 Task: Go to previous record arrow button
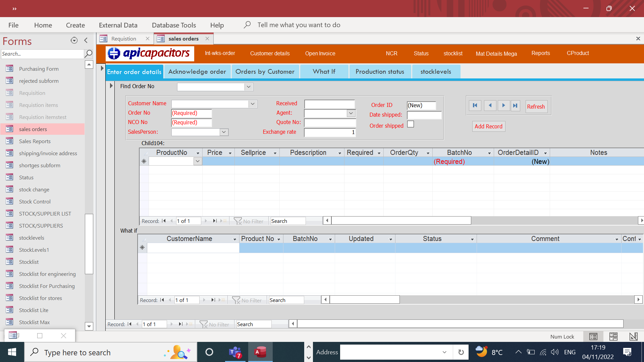pos(490,106)
